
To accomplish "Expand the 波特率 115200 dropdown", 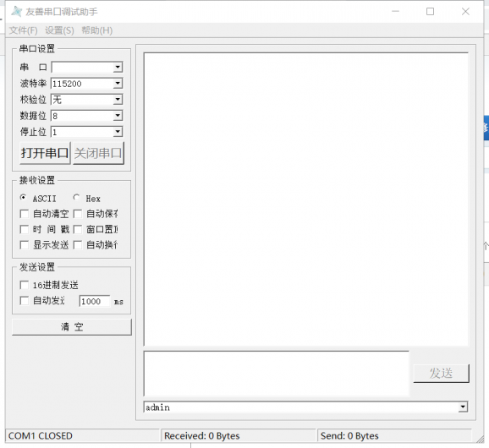I will (118, 83).
